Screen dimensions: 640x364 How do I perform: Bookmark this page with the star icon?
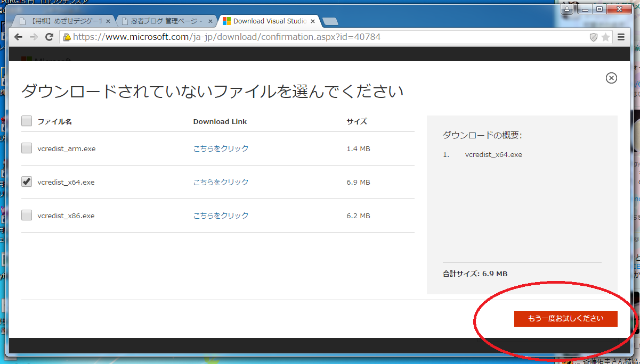pos(606,37)
